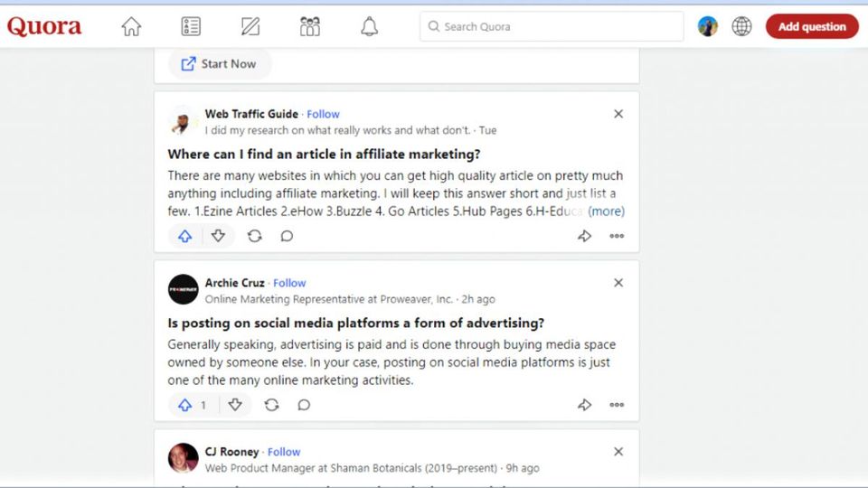
Task: Dismiss the Web Traffic Guide post
Action: click(618, 114)
